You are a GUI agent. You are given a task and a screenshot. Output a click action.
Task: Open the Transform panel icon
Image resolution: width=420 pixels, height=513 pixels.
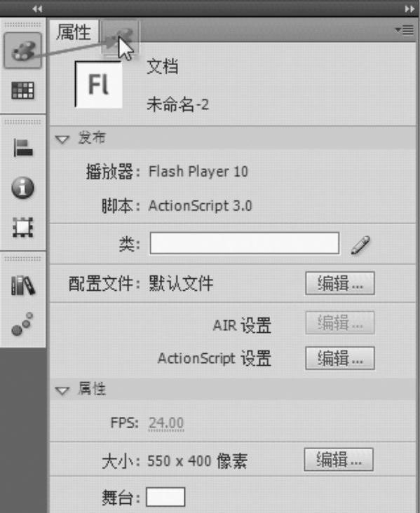tap(22, 227)
